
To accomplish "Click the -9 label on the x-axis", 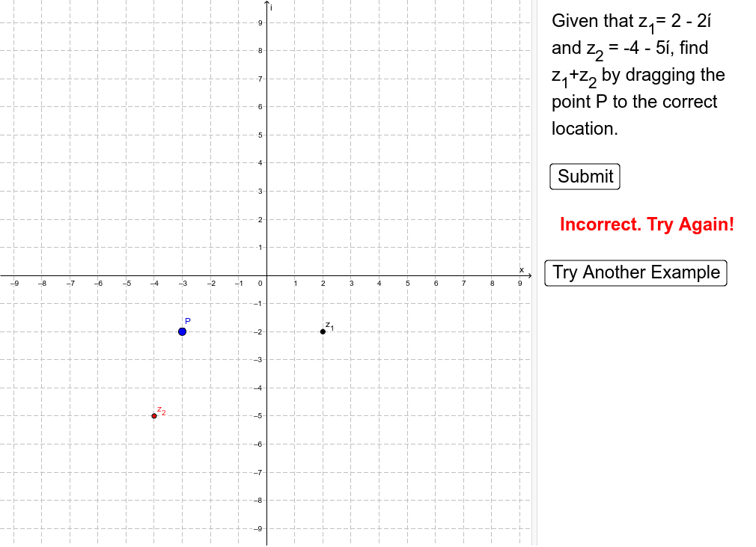I will click(x=16, y=284).
